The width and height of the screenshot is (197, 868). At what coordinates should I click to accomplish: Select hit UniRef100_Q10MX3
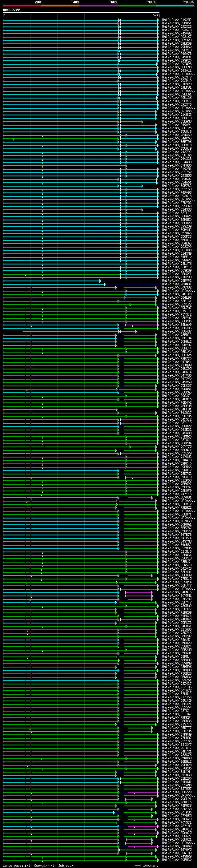(x=177, y=115)
